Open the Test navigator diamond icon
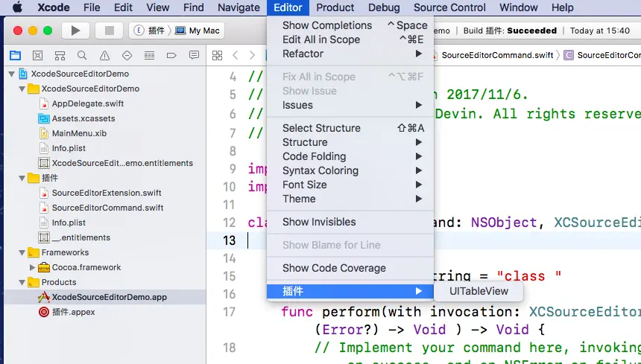The height and width of the screenshot is (364, 641). point(127,55)
